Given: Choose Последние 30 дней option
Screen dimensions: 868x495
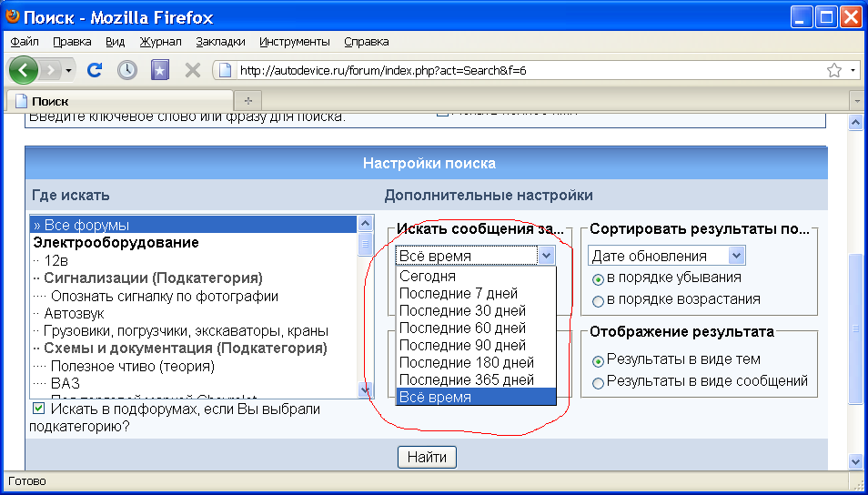Looking at the screenshot, I should pos(476,310).
